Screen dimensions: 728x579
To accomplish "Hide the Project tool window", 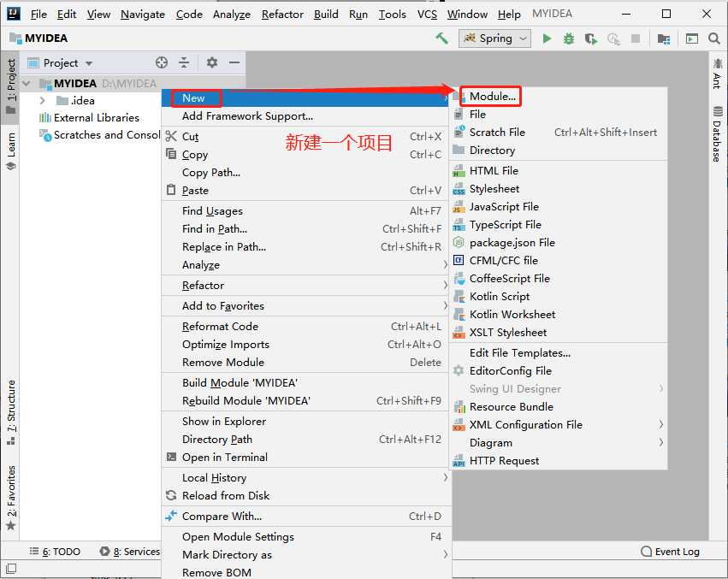I will [x=234, y=62].
